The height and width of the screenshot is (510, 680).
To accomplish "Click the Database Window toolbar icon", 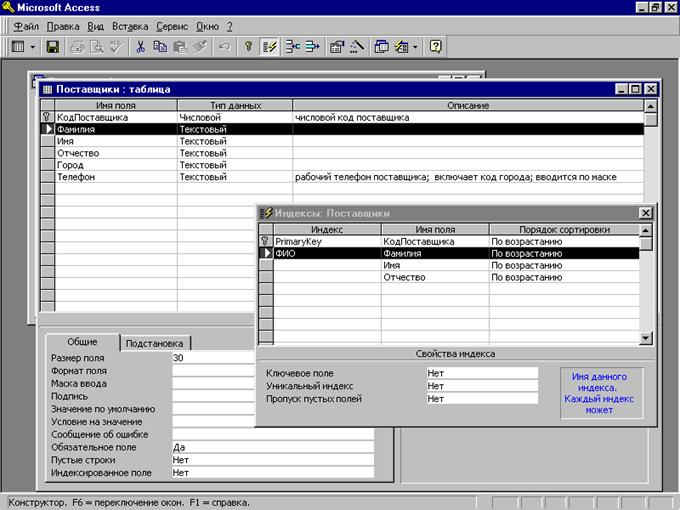I will click(x=381, y=46).
